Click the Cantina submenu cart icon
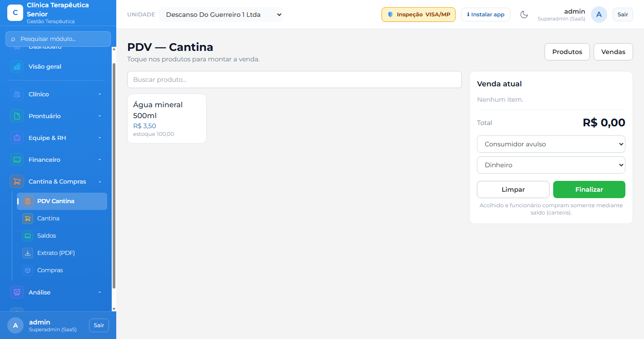The height and width of the screenshot is (339, 644). (28, 219)
